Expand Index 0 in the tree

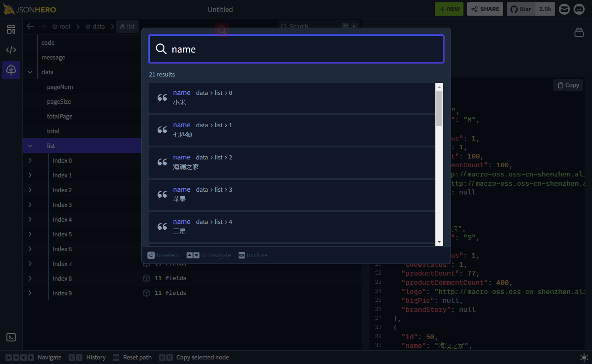tap(30, 160)
